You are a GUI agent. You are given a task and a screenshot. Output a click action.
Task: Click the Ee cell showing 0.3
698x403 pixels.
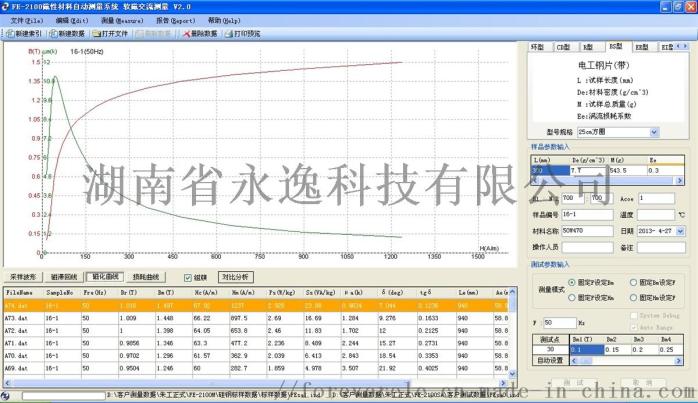tap(666, 170)
